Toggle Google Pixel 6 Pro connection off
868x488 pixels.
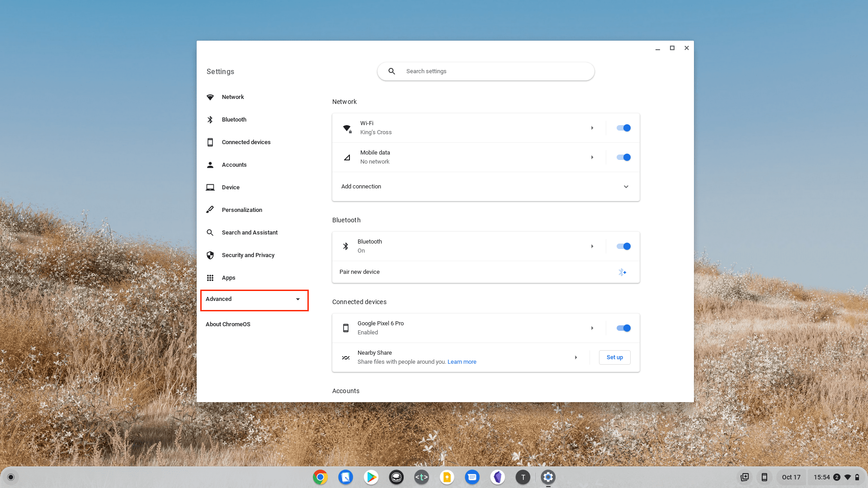tap(623, 328)
